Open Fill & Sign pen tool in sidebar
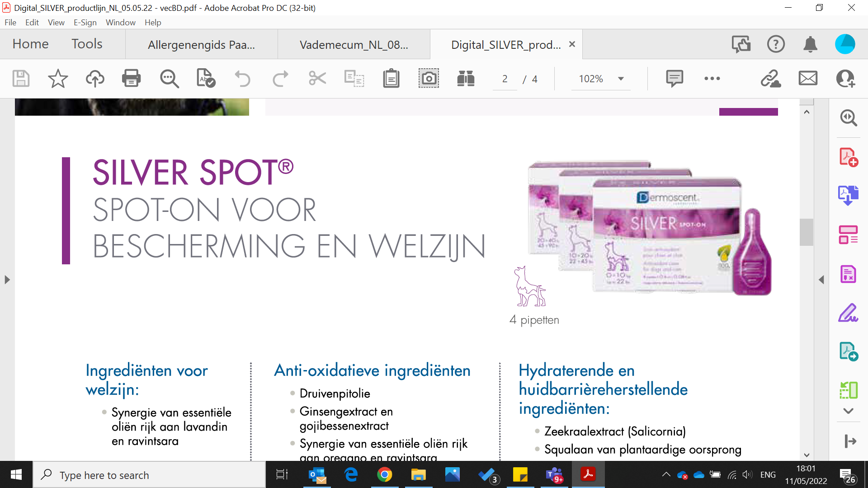The height and width of the screenshot is (488, 868). click(848, 313)
